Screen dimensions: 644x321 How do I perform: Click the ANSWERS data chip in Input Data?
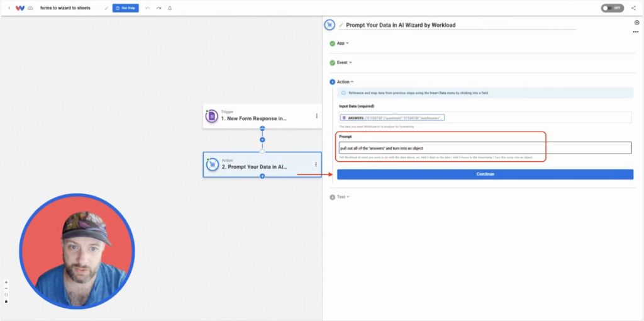pyautogui.click(x=392, y=118)
